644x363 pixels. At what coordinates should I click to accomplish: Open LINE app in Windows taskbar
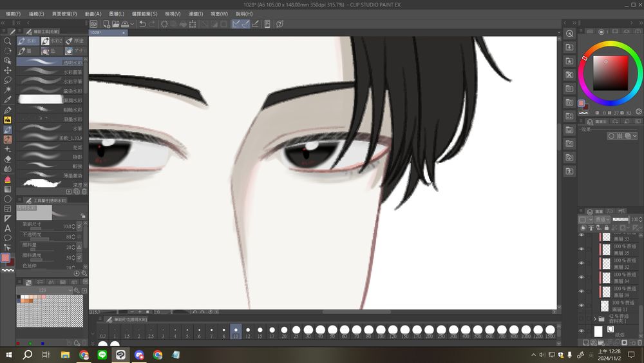[102, 355]
